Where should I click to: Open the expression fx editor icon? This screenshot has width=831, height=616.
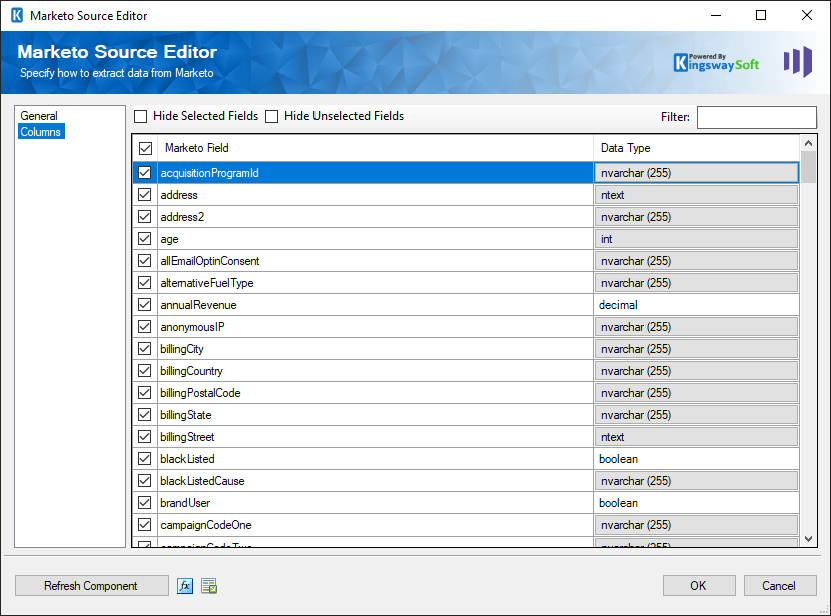(x=184, y=586)
